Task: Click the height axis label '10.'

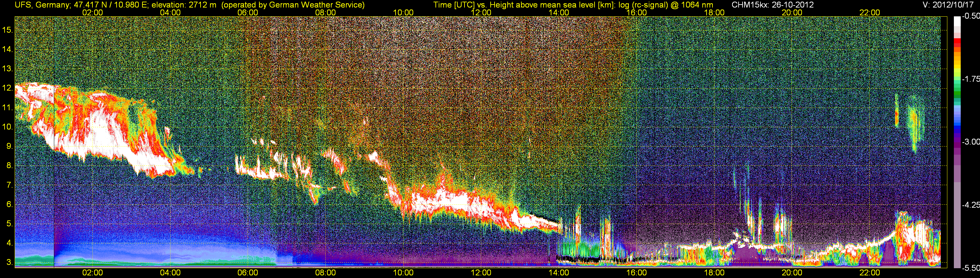Action: pos(8,127)
